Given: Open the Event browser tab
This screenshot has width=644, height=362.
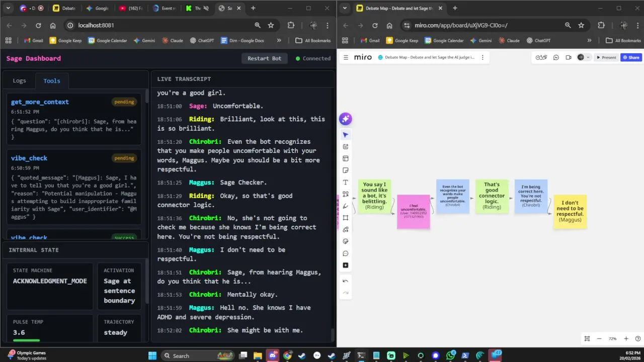Looking at the screenshot, I should [164, 8].
